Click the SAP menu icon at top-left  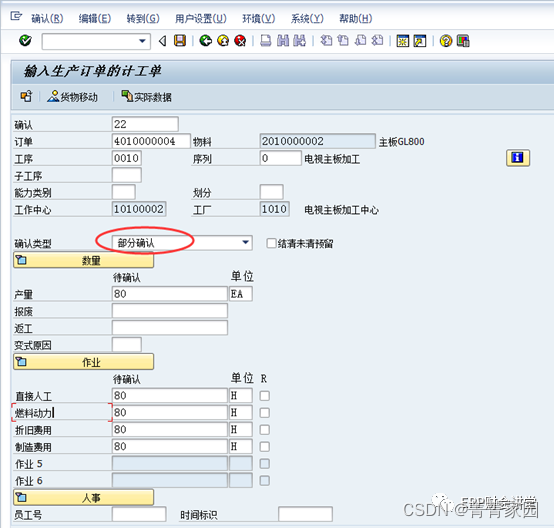(16, 16)
